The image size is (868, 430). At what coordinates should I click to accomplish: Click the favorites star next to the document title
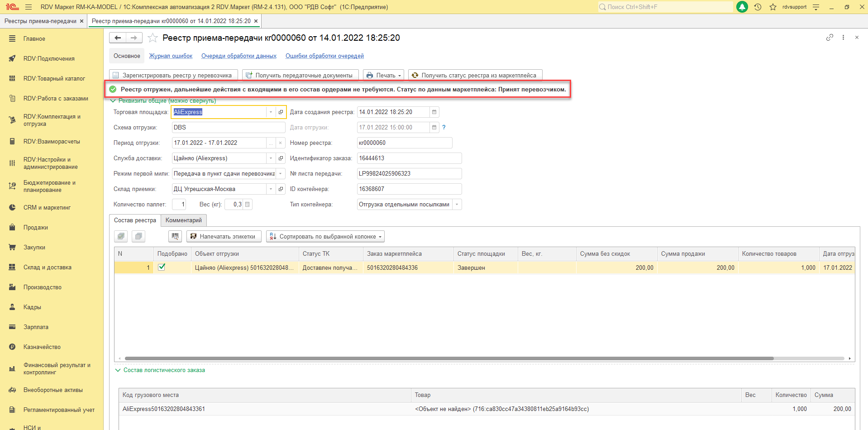click(153, 38)
